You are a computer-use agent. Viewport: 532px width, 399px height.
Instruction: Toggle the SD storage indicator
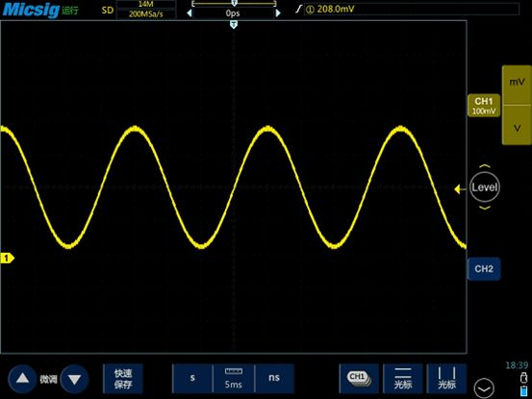point(108,11)
